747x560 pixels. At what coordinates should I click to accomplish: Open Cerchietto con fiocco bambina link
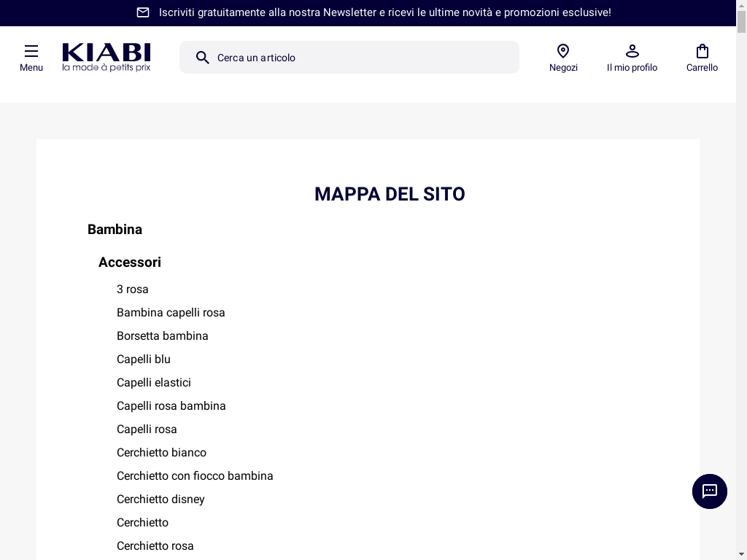coord(195,476)
